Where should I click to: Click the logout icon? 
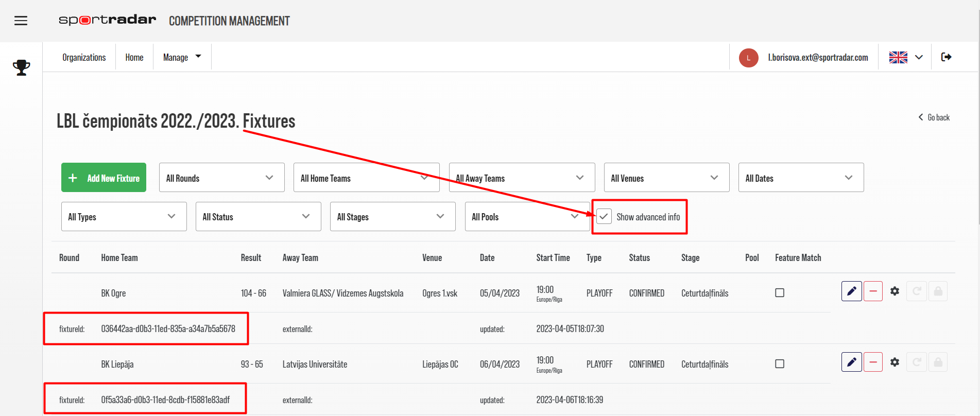tap(946, 57)
